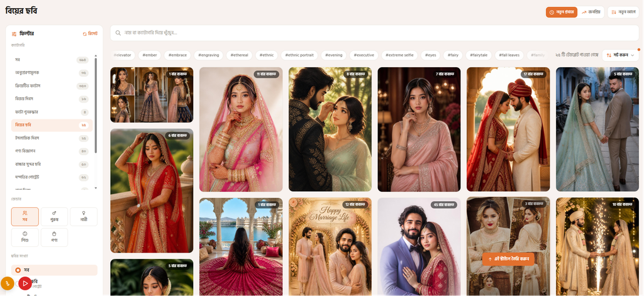Screen dimensions: 644x296
Task: Open the lehenga collage thumbnail used 1 time
Action: (152, 95)
